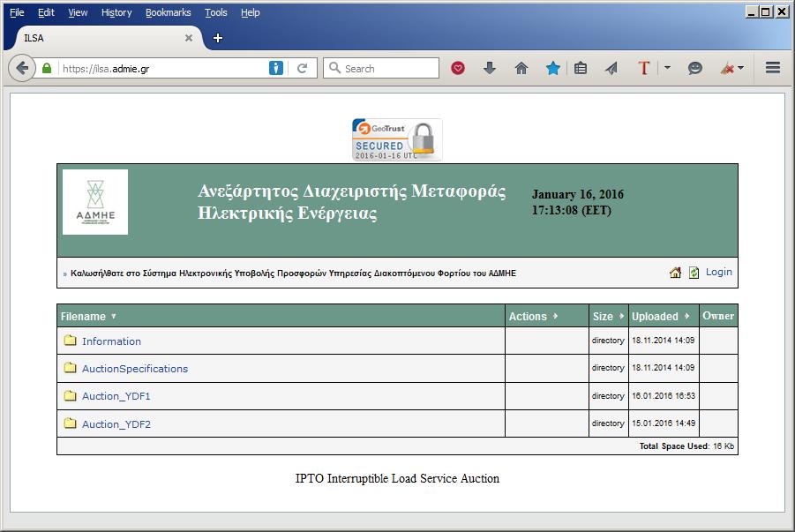The width and height of the screenshot is (795, 532).
Task: Go back with the back arrow button
Action: click(22, 68)
